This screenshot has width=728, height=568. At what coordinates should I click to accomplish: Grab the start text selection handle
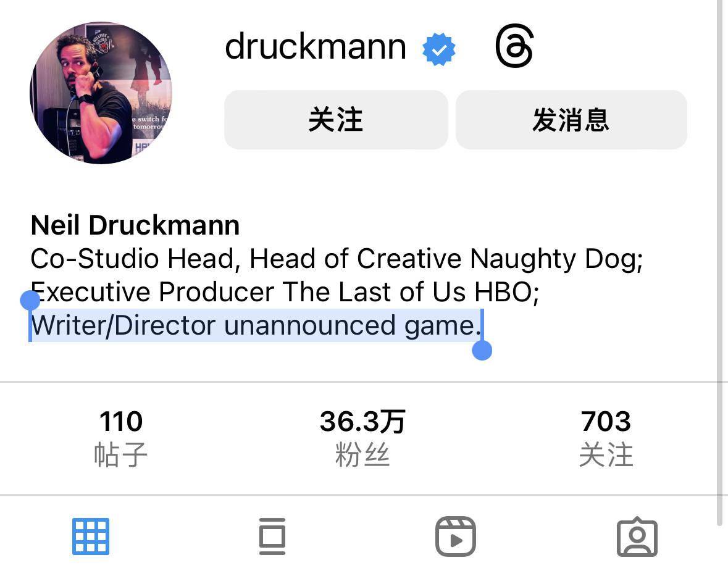pos(30,301)
